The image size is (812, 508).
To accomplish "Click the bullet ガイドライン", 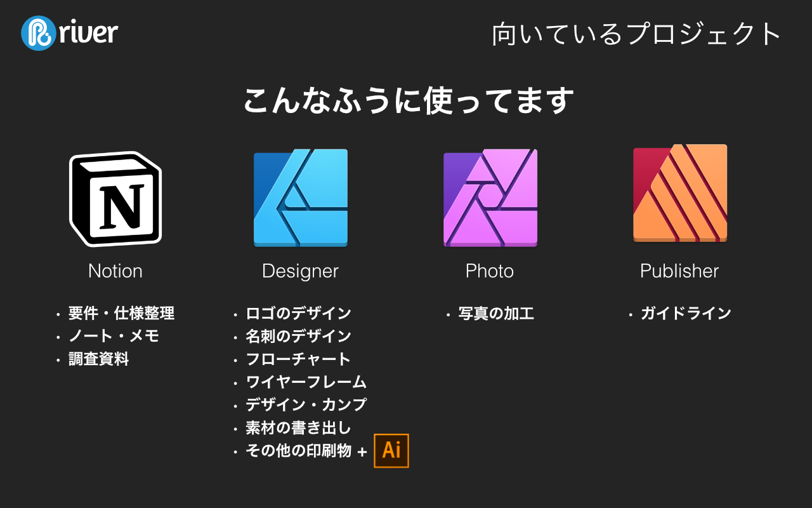I will point(686,313).
